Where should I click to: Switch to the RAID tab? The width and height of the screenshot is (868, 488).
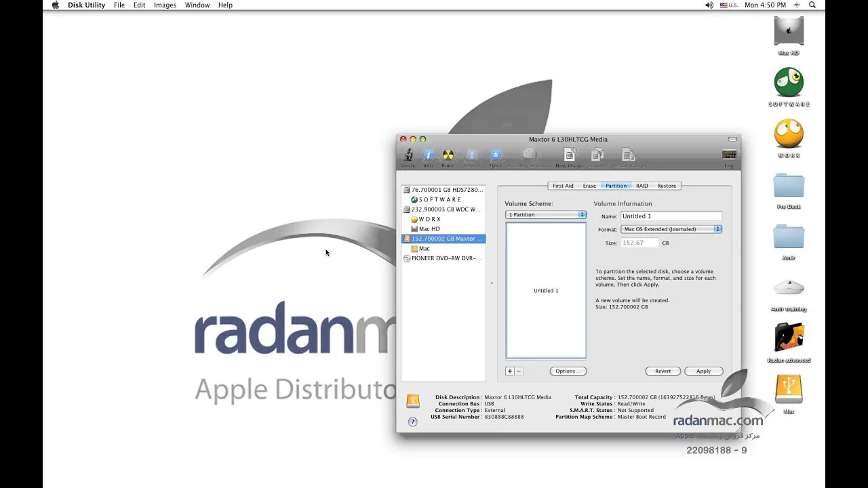642,186
